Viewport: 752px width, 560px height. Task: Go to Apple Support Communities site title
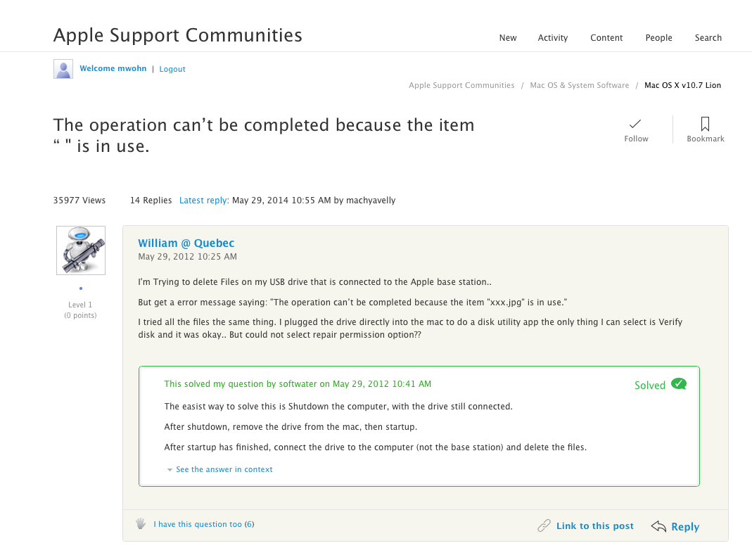coord(178,35)
